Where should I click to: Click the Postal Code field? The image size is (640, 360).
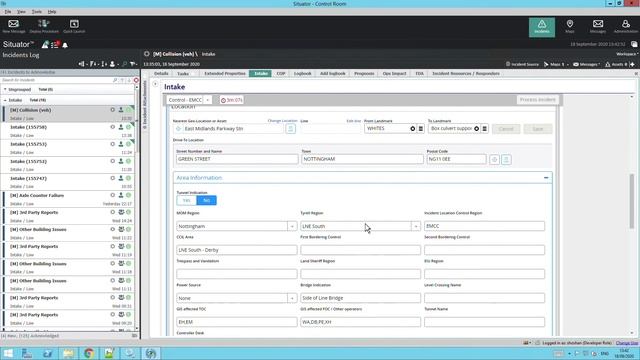(456, 159)
